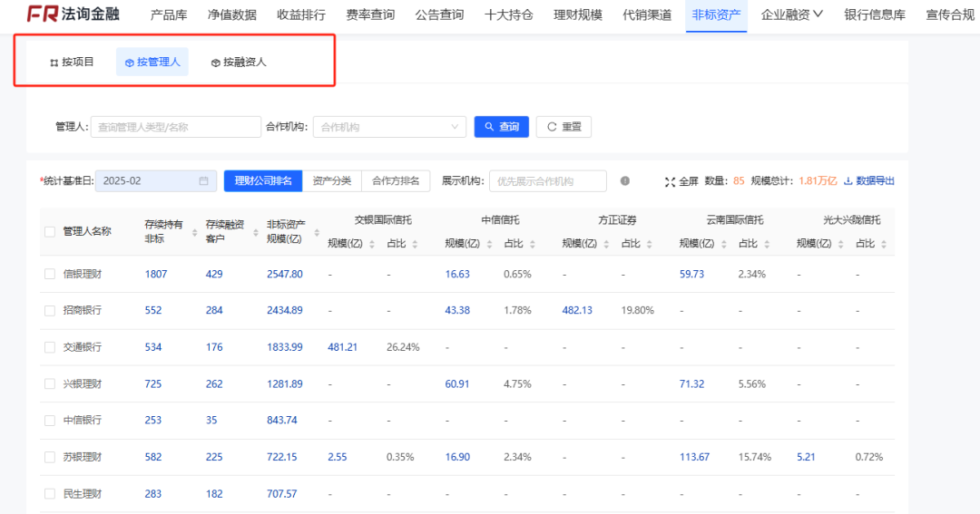Check the 苏银理财 row checkbox
Viewport: 980px width, 514px height.
pyautogui.click(x=50, y=457)
